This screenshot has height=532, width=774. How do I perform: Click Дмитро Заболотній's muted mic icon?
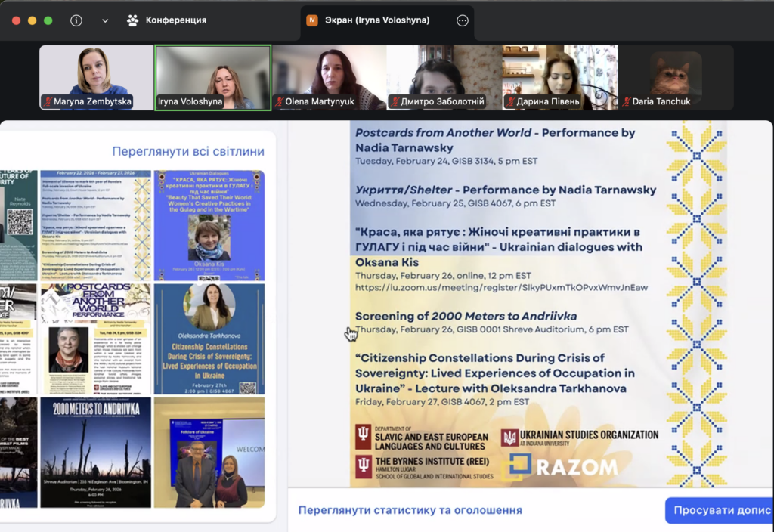(x=395, y=101)
